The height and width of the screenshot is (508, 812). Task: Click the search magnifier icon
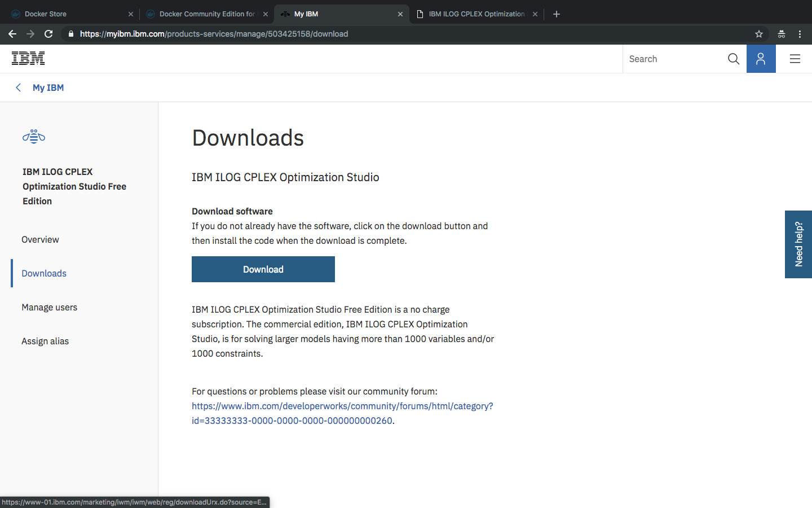tap(733, 59)
